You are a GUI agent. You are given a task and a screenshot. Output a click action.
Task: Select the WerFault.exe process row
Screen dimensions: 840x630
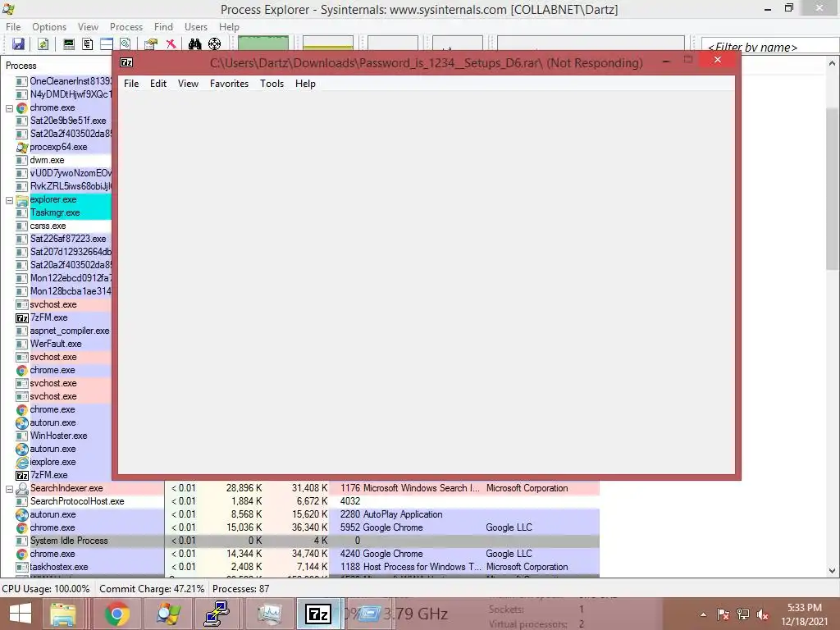pos(56,344)
